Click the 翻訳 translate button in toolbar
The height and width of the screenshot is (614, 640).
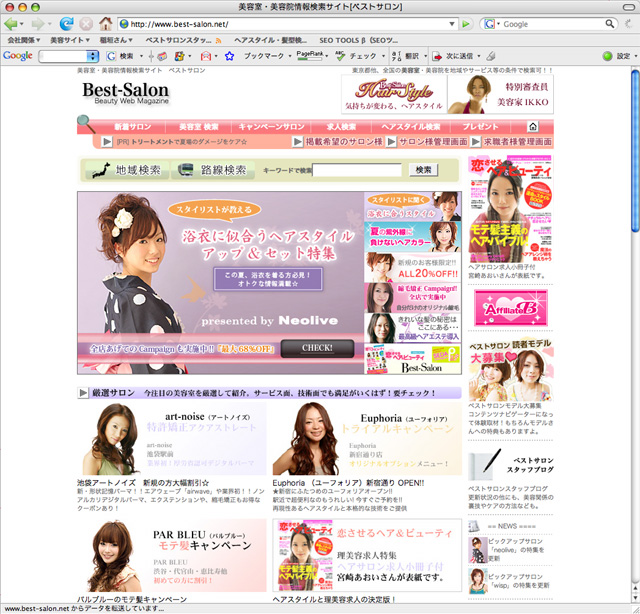point(406,56)
